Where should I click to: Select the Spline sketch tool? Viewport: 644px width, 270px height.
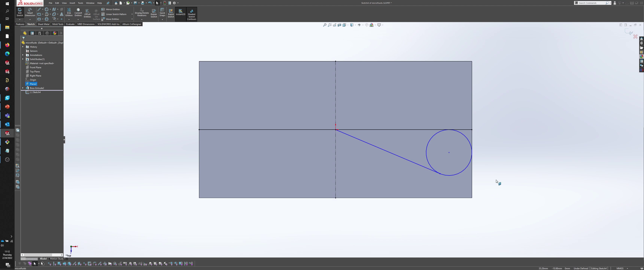pos(54,10)
